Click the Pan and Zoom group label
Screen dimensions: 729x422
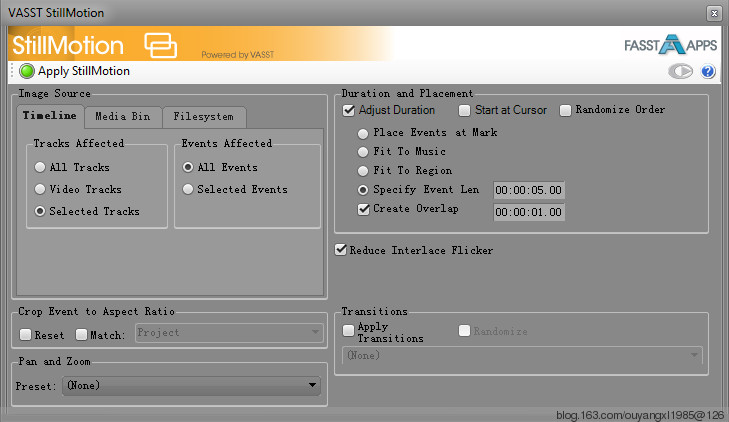pos(54,361)
